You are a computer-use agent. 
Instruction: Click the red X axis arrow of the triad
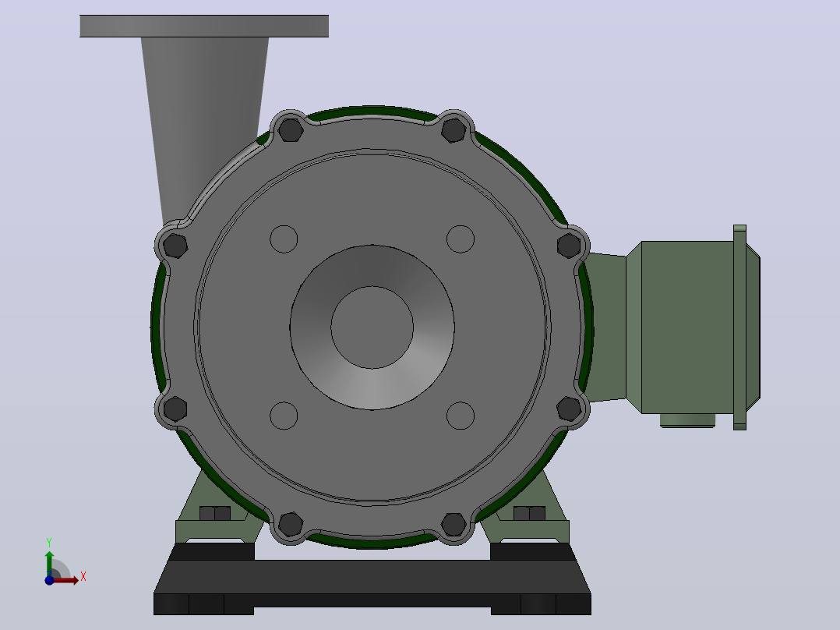pos(65,581)
